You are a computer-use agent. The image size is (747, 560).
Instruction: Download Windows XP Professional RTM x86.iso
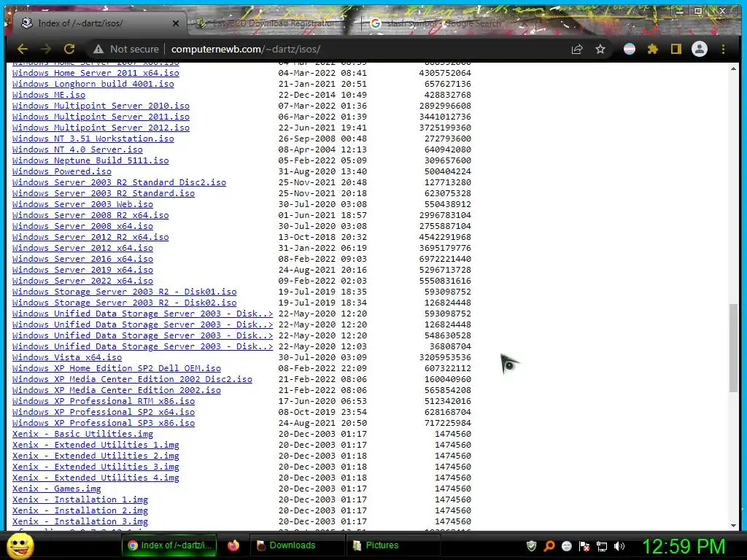104,402
